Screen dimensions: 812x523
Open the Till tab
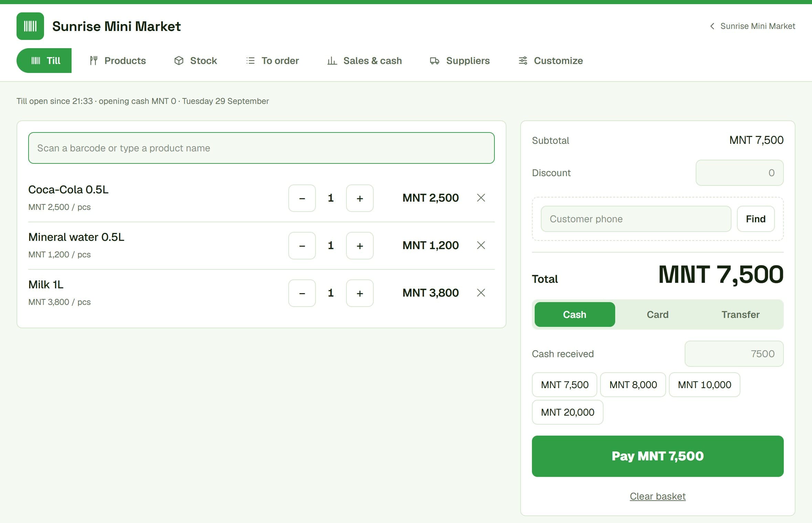coord(44,61)
